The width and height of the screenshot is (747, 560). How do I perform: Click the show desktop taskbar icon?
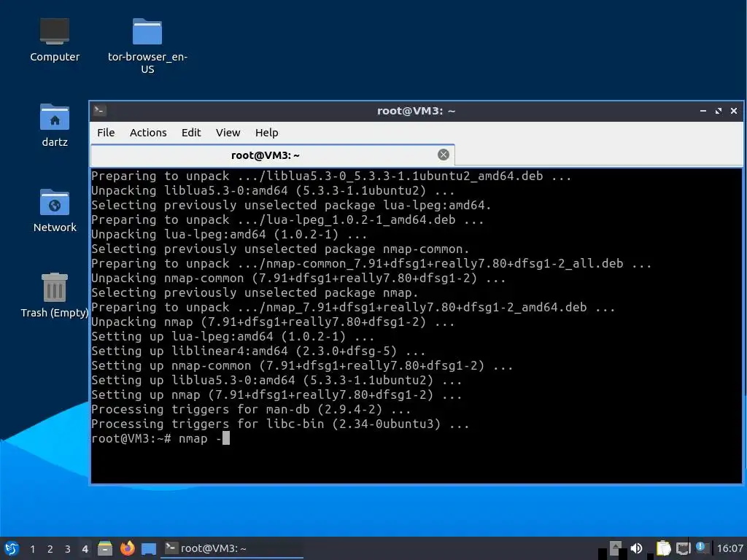click(149, 548)
